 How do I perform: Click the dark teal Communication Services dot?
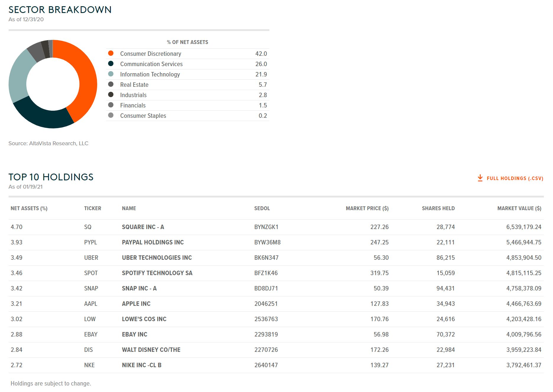111,64
